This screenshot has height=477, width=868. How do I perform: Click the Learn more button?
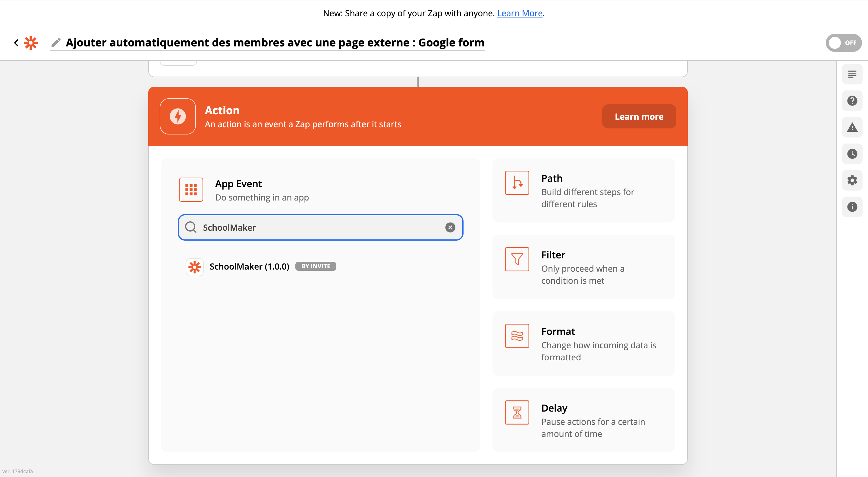pos(639,117)
